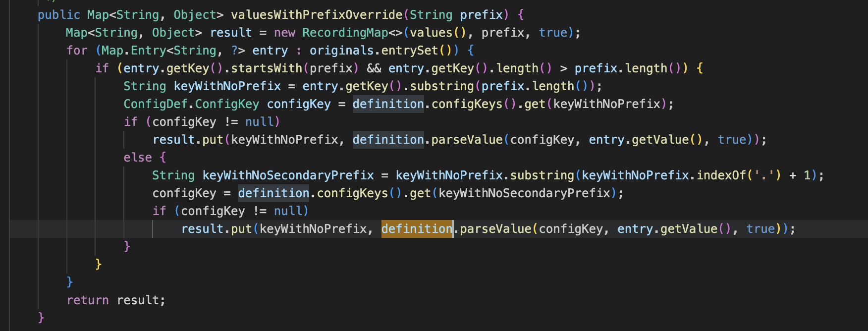Viewport: 868px width, 331px height.
Task: Click the return result statement
Action: coord(116,300)
